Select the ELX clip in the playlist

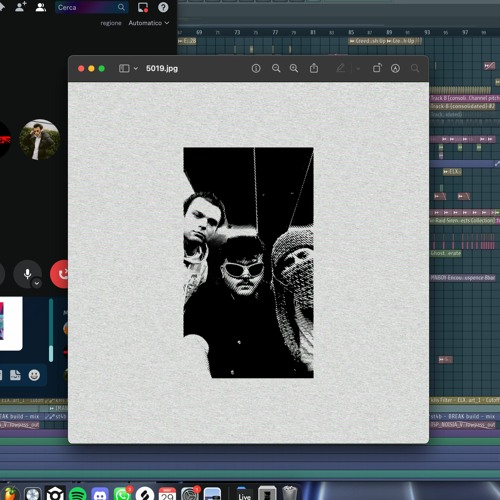pos(452,172)
